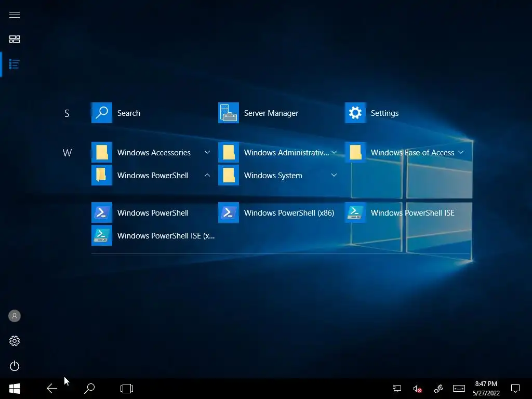This screenshot has width=532, height=399.
Task: Open Task View on taskbar
Action: (127, 389)
